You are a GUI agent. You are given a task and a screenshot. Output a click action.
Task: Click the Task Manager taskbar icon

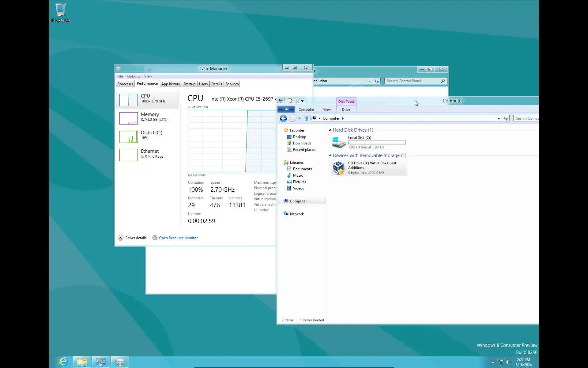click(120, 362)
